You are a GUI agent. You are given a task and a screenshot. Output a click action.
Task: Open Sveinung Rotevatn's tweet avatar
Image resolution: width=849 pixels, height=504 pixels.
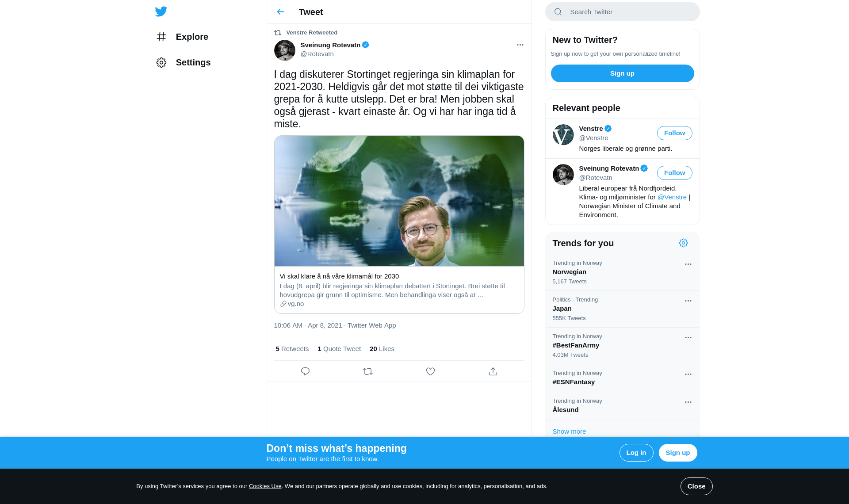(285, 50)
